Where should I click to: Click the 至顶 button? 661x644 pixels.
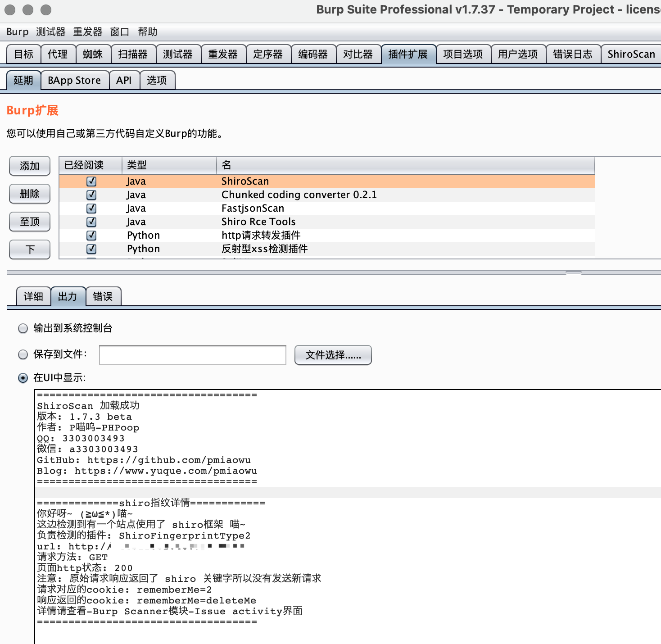coord(30,222)
